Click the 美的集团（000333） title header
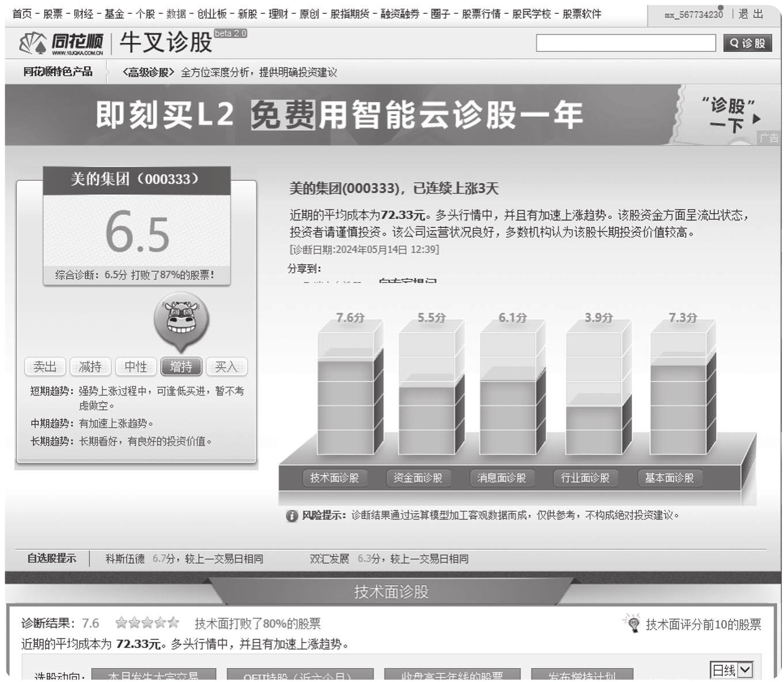784x682 pixels. [137, 179]
